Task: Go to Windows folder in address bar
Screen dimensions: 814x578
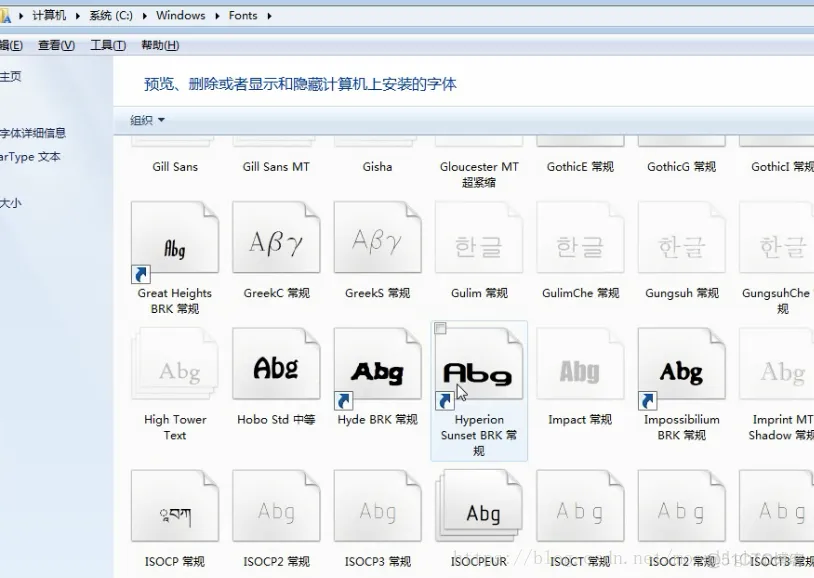Action: pos(181,16)
